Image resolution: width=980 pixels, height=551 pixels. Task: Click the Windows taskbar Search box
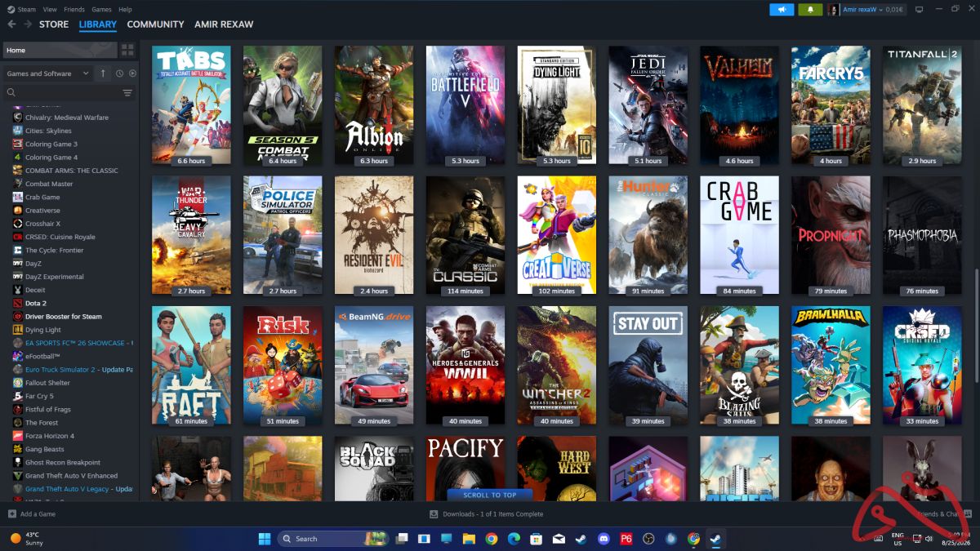tap(332, 539)
